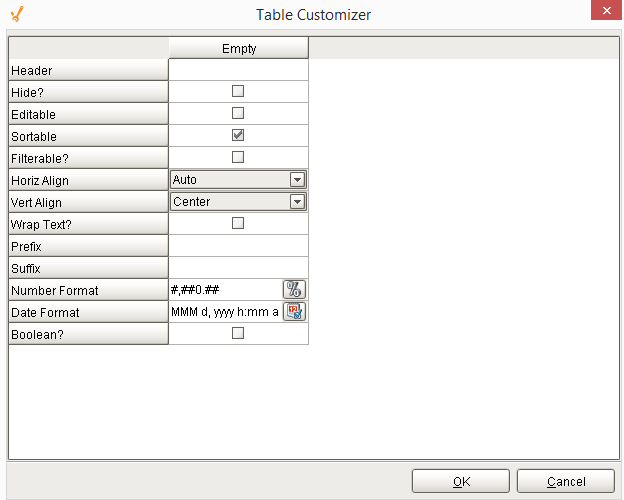Edit the Number Format text field

[x=224, y=290]
